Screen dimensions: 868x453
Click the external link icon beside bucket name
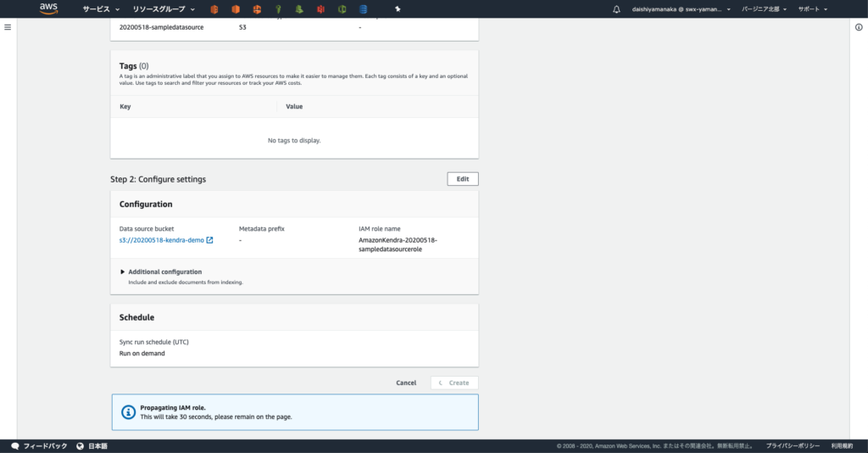pos(210,240)
